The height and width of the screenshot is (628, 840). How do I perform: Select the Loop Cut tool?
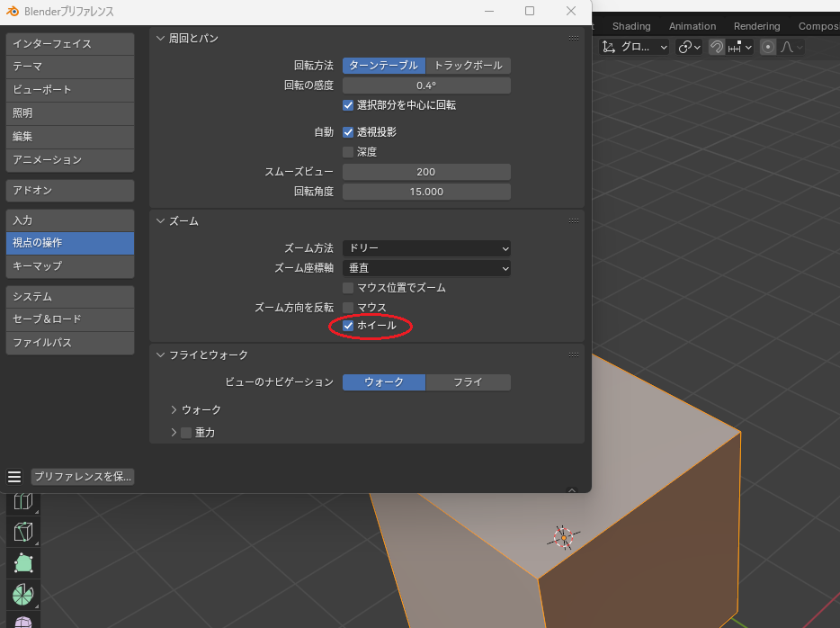[x=23, y=502]
